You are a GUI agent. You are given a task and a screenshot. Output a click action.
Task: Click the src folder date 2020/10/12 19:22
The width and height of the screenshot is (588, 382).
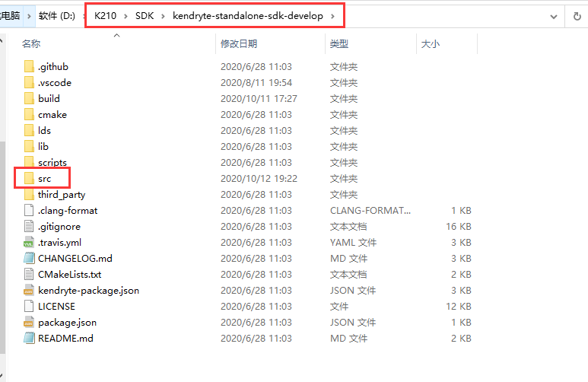coord(259,179)
